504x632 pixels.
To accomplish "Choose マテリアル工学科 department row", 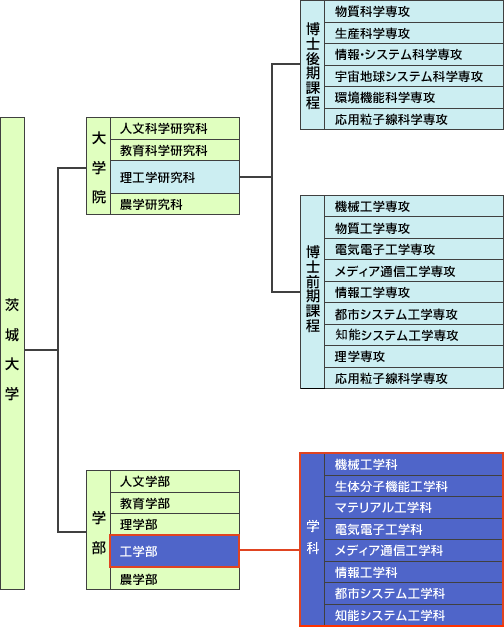I will coord(414,508).
